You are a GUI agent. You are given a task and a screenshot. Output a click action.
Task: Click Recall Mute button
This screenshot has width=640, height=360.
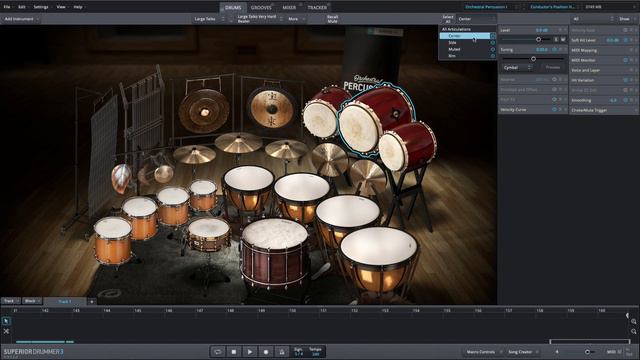pos(333,19)
